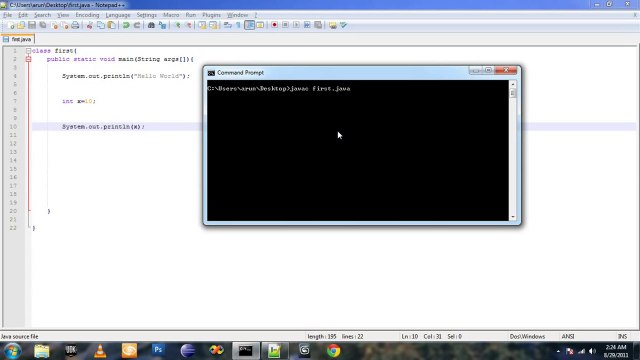Click the Save toolbar icon
The image size is (640, 360).
32,25
